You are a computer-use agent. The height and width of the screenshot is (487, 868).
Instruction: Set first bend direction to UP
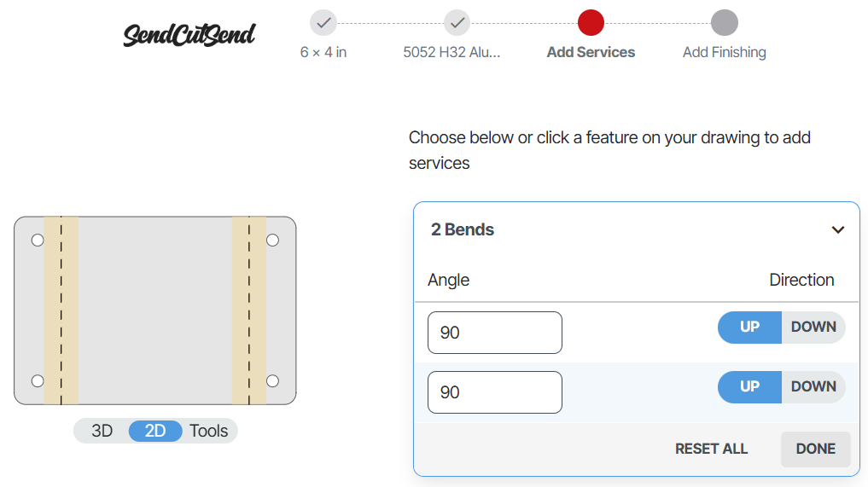[x=749, y=327]
